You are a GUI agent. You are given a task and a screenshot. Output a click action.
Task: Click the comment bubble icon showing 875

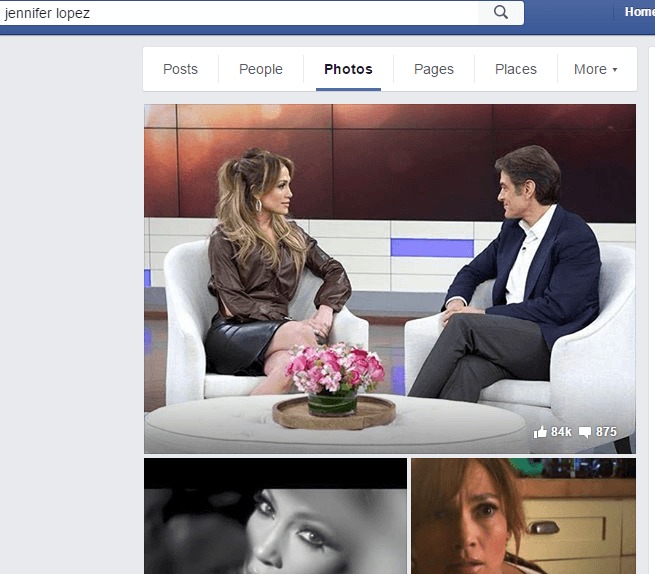(x=585, y=432)
